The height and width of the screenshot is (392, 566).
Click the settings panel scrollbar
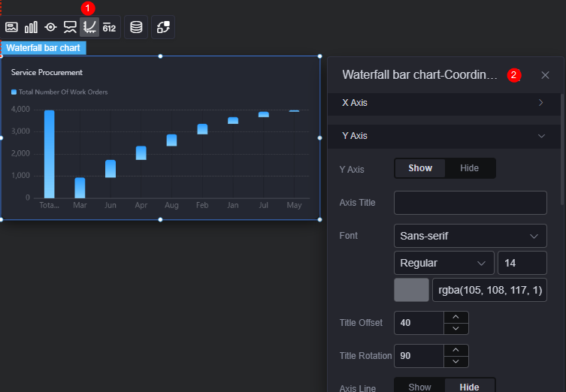point(562,149)
